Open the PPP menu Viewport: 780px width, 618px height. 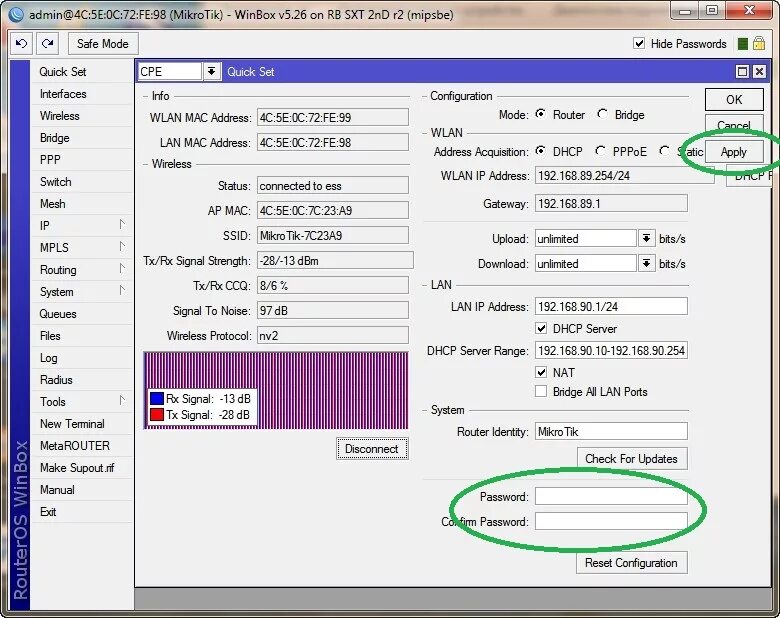(82, 160)
